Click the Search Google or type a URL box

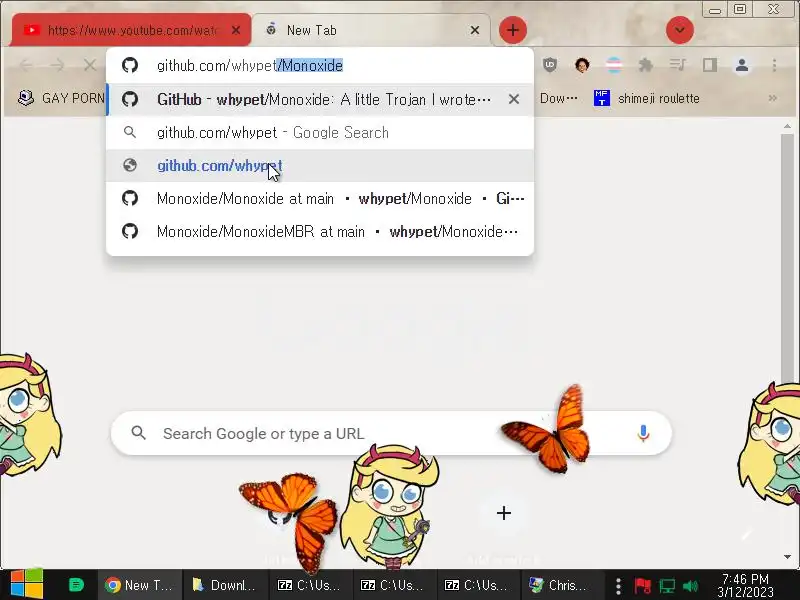click(x=391, y=433)
